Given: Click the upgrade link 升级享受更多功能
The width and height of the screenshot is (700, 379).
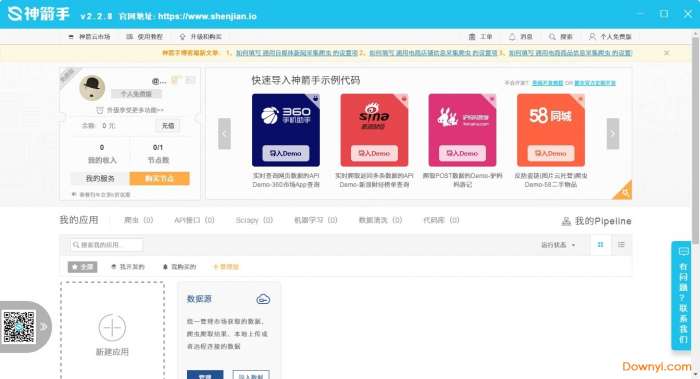Looking at the screenshot, I should click(130, 110).
